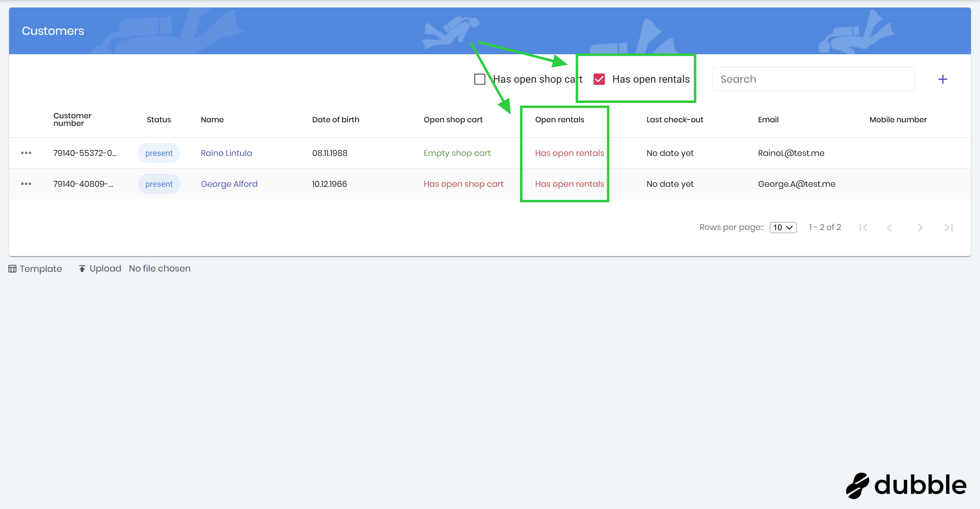This screenshot has width=980, height=509.
Task: Open Raino Lintula customer link
Action: coord(226,153)
